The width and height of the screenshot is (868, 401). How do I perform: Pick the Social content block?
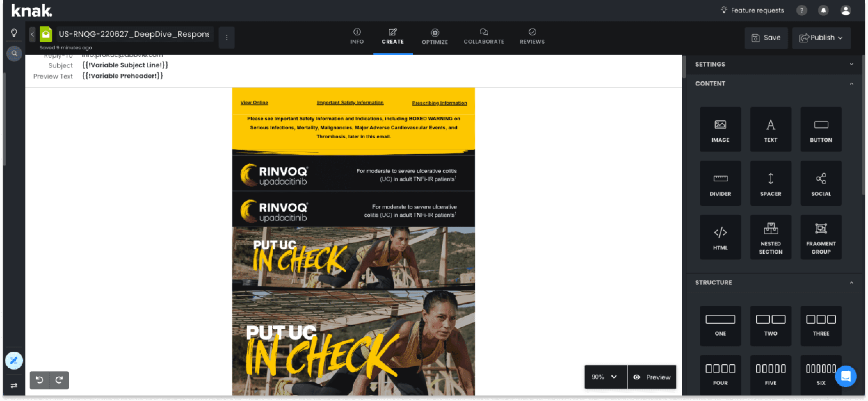click(821, 183)
